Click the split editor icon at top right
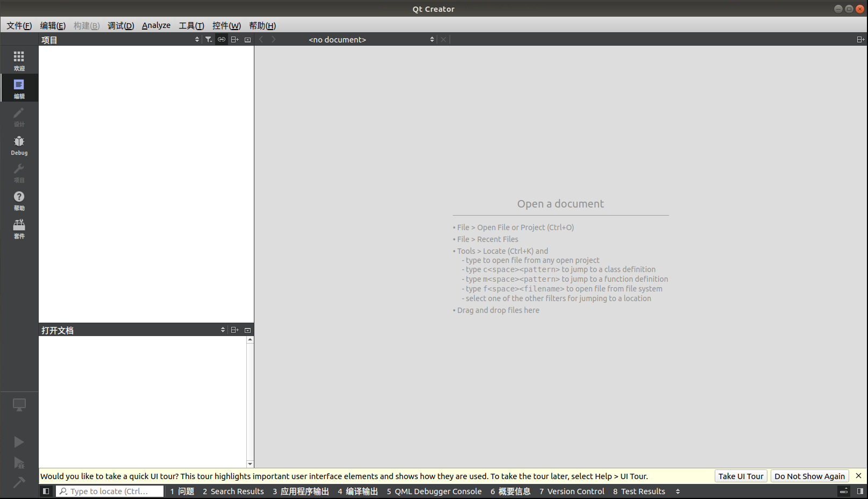 click(x=860, y=39)
